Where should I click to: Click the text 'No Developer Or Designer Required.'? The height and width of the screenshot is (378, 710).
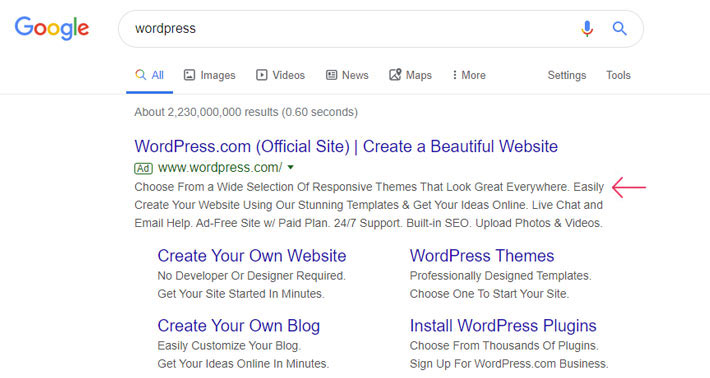251,276
